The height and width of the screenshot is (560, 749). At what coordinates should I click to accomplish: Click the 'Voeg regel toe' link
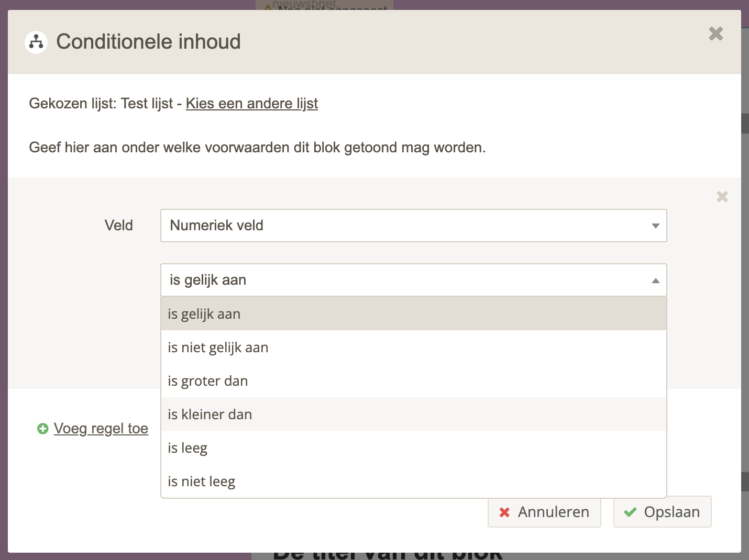click(x=101, y=429)
